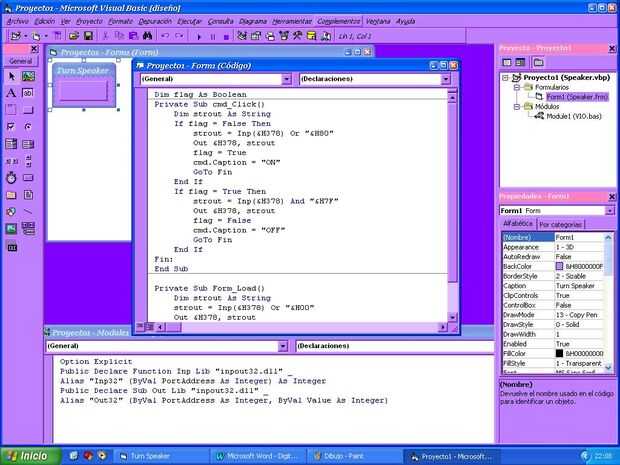Click the Inicio start button
Image resolution: width=620 pixels, height=465 pixels.
(x=30, y=456)
